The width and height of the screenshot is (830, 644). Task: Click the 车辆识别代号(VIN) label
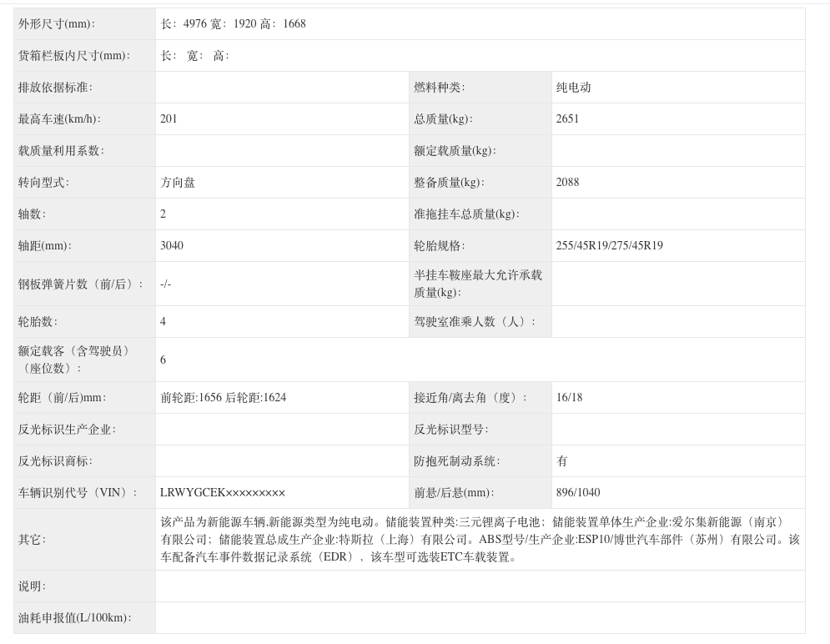tap(78, 493)
